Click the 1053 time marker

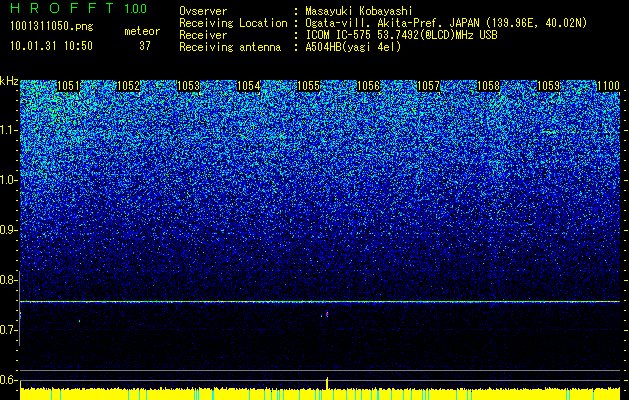(x=189, y=86)
